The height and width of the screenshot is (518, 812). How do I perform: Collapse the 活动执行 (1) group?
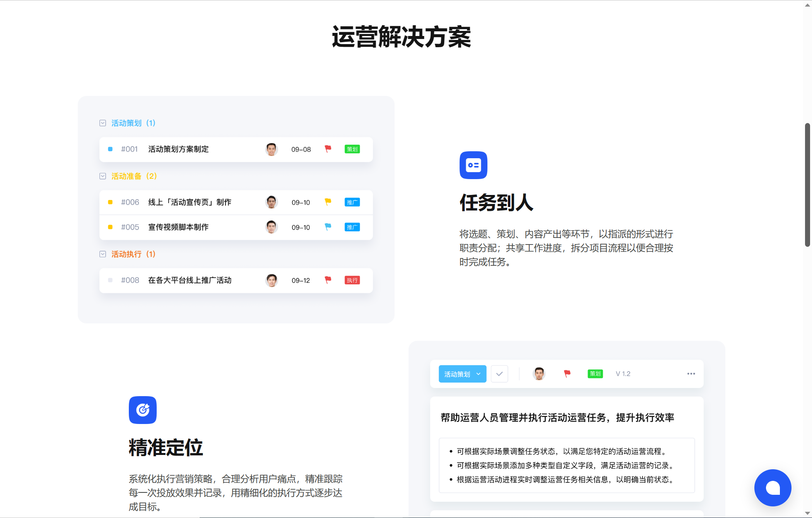click(x=103, y=254)
